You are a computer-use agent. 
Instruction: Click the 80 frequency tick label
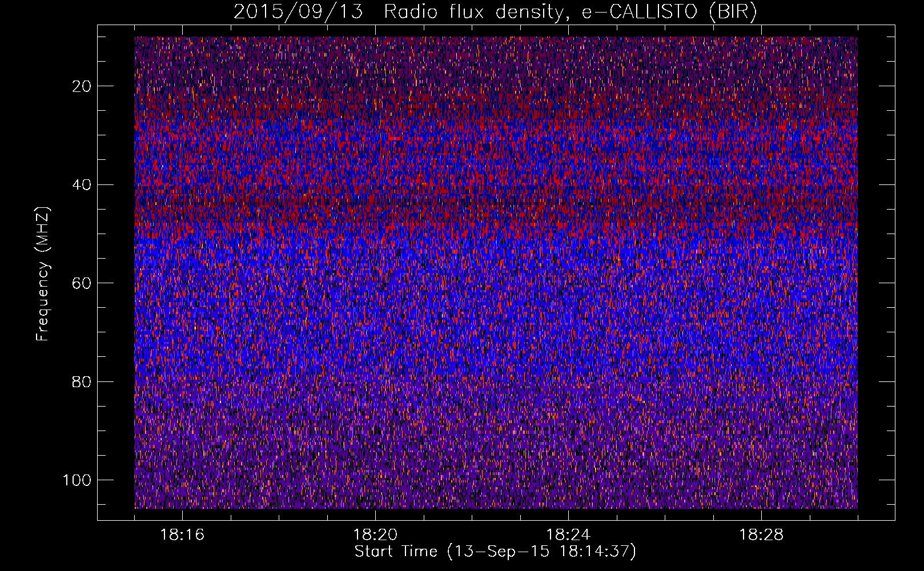pyautogui.click(x=82, y=381)
